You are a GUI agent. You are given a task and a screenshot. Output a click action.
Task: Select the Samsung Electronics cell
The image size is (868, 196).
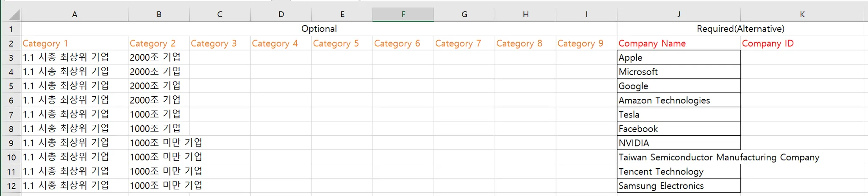click(678, 186)
